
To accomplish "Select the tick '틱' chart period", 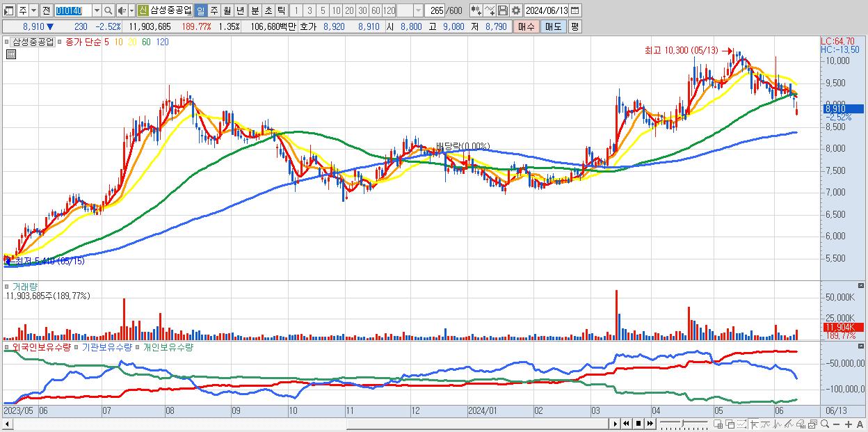I will pyautogui.click(x=281, y=11).
